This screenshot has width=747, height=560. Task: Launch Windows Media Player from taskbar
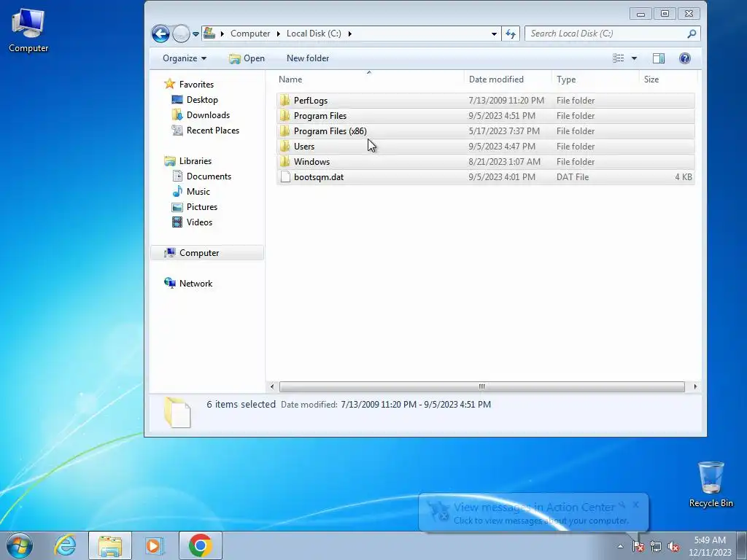(x=155, y=545)
